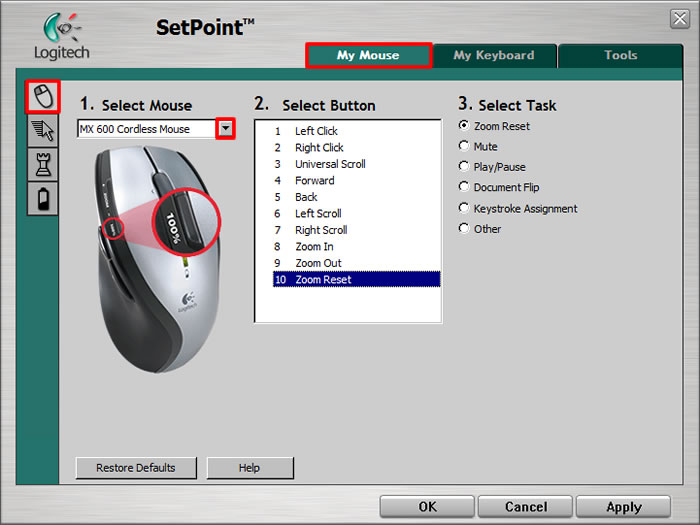Select button 9 Zoom Out
Image resolution: width=700 pixels, height=525 pixels.
point(356,263)
